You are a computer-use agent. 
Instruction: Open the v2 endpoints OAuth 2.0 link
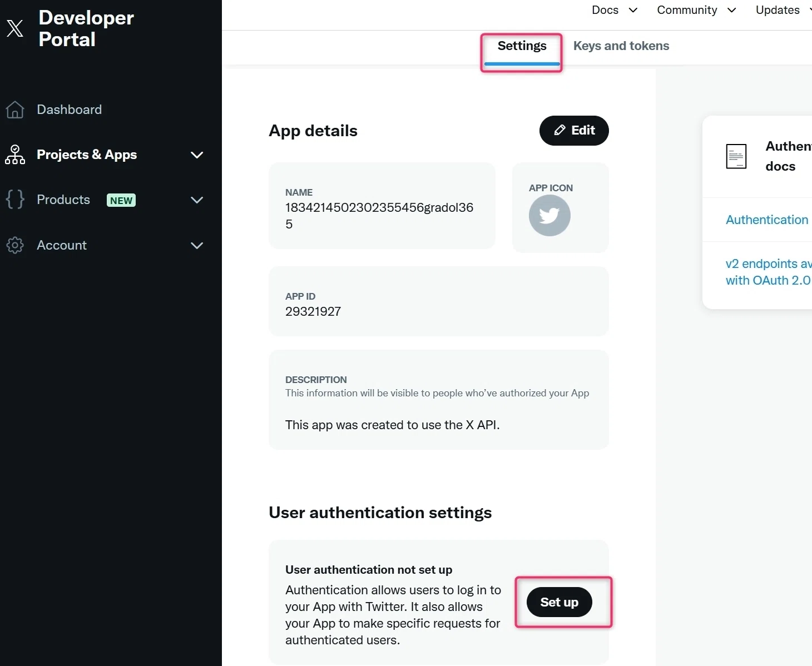point(769,272)
